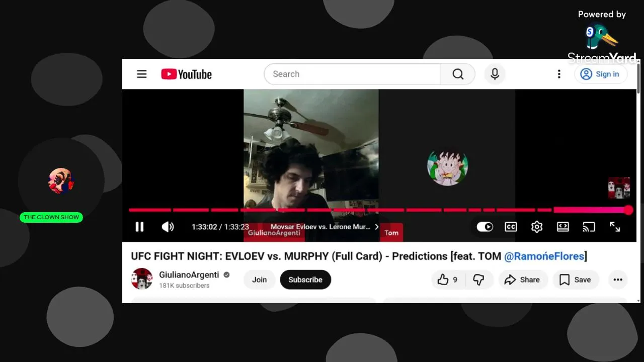
Task: Click the video title text 'UFC FIGHT NIGHT: EVLOEV vs. MURPHY'
Action: [x=256, y=256]
